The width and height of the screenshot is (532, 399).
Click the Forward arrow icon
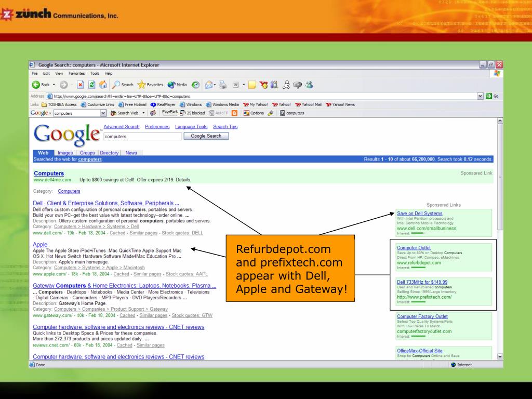click(63, 85)
